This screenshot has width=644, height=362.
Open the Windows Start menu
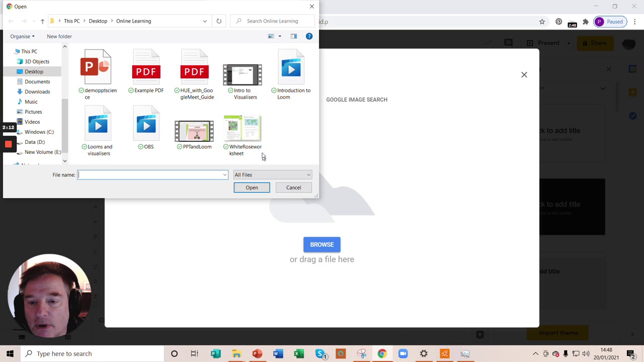(x=10, y=353)
